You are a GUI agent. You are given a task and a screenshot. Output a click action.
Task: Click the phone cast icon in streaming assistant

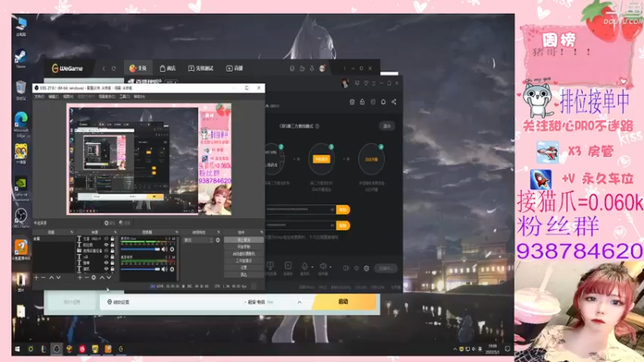[x=270, y=266]
